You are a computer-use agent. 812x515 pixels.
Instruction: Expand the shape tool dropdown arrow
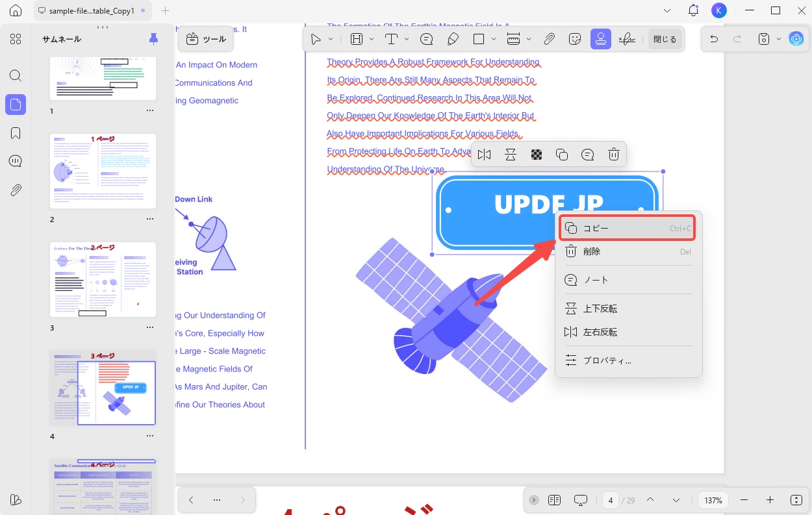coord(494,39)
